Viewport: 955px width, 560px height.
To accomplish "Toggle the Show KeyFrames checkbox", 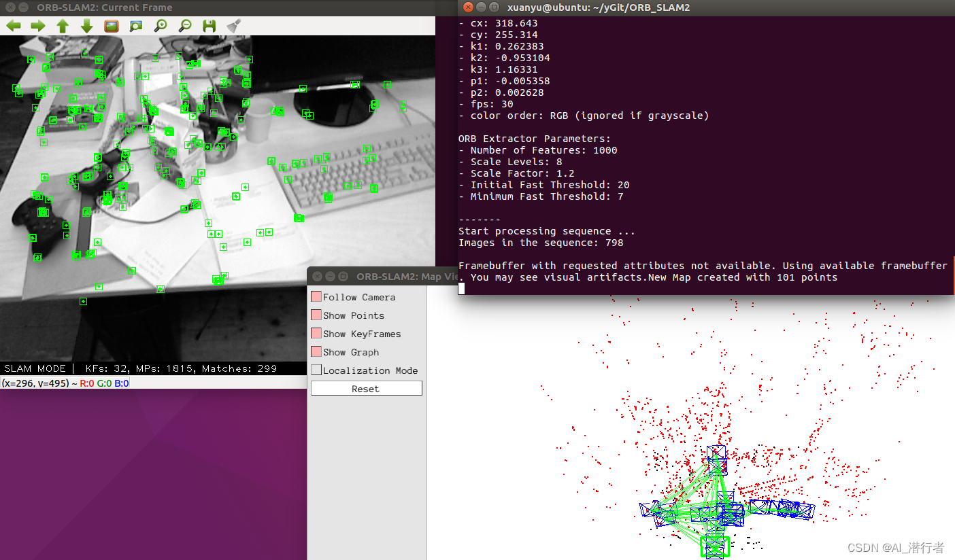I will (316, 334).
